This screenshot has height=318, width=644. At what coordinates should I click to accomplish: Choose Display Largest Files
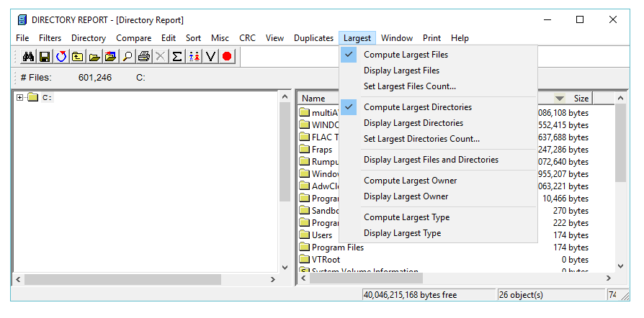(438, 71)
